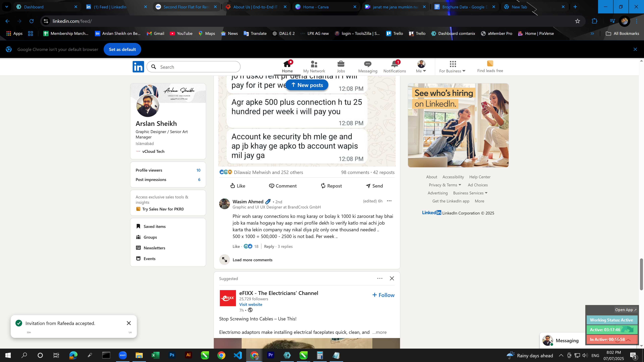Open Photoshop from Windows taskbar
The height and width of the screenshot is (362, 644).
172,355
